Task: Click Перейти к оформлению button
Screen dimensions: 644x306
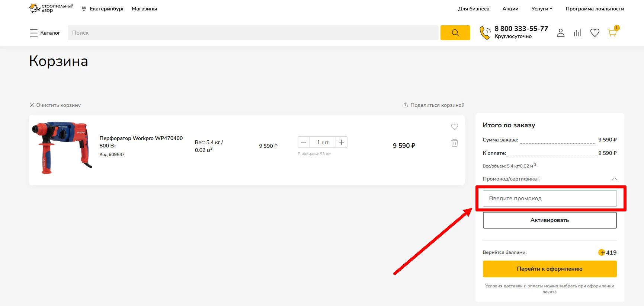Action: tap(550, 269)
